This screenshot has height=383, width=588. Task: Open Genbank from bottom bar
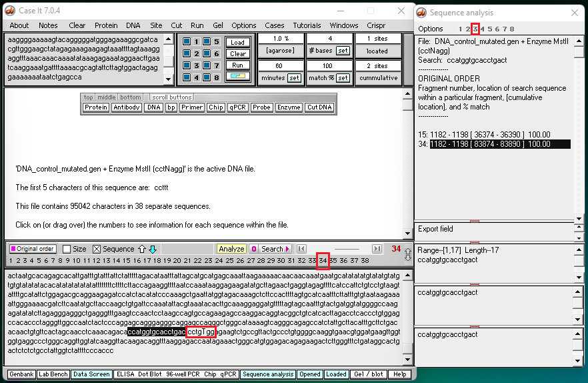[x=21, y=374]
